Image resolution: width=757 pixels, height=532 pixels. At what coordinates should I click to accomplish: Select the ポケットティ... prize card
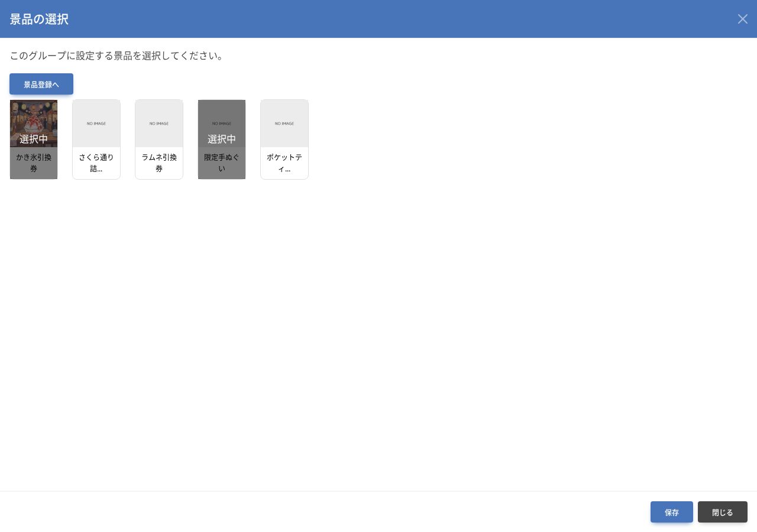coord(284,140)
